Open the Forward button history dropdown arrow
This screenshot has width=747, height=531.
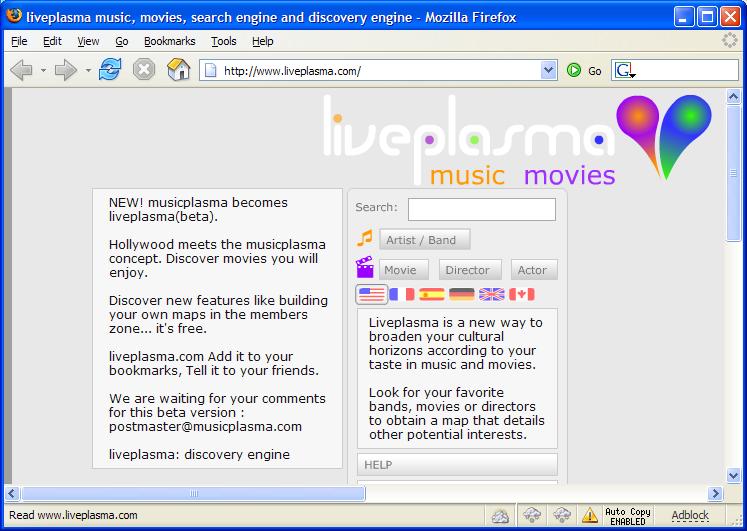[88, 70]
